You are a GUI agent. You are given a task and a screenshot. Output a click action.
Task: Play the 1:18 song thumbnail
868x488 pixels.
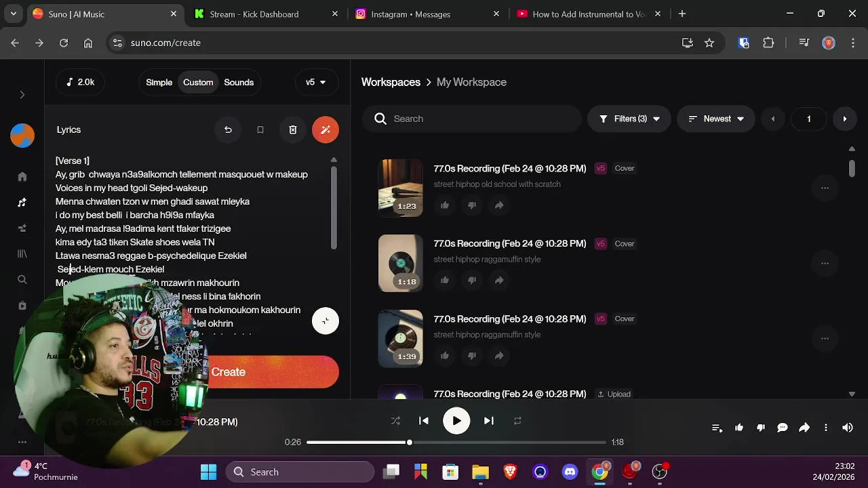(400, 263)
